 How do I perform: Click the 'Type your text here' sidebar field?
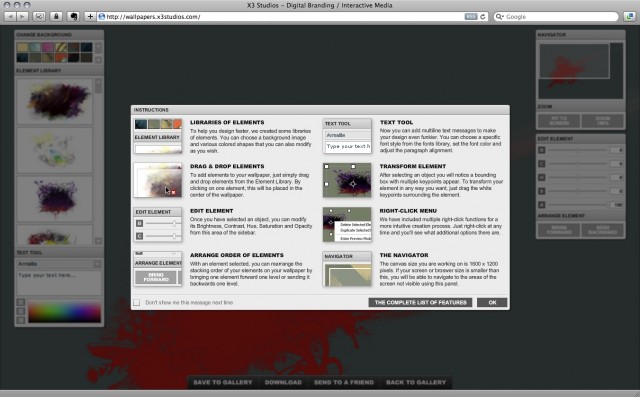59,282
